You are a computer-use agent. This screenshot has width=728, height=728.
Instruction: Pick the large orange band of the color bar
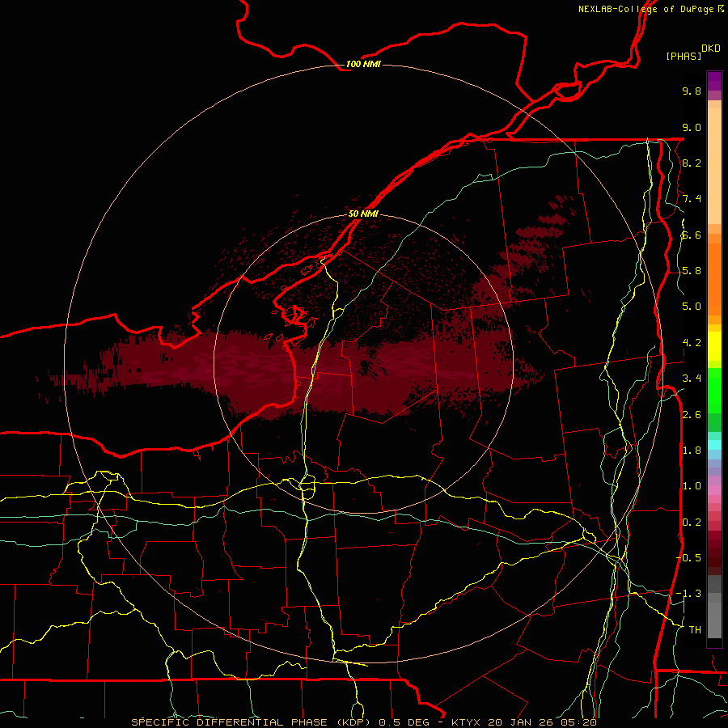coord(714,280)
